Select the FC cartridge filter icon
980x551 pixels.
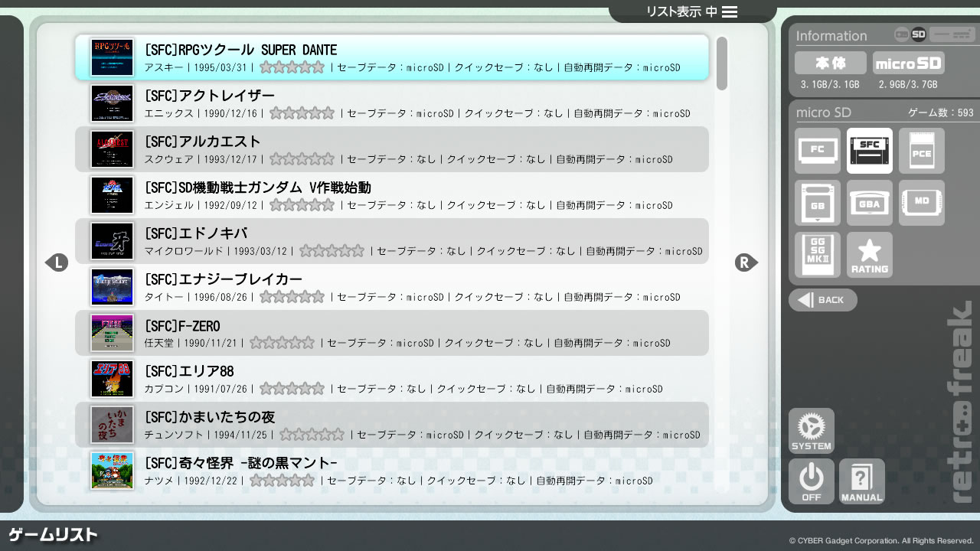[818, 151]
